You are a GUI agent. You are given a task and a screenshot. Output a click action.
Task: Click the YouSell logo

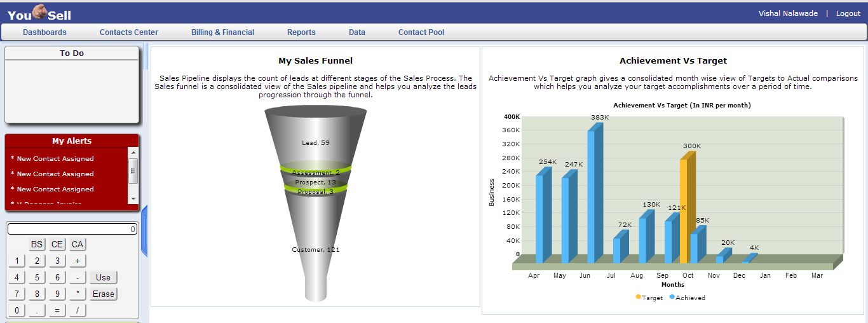39,14
